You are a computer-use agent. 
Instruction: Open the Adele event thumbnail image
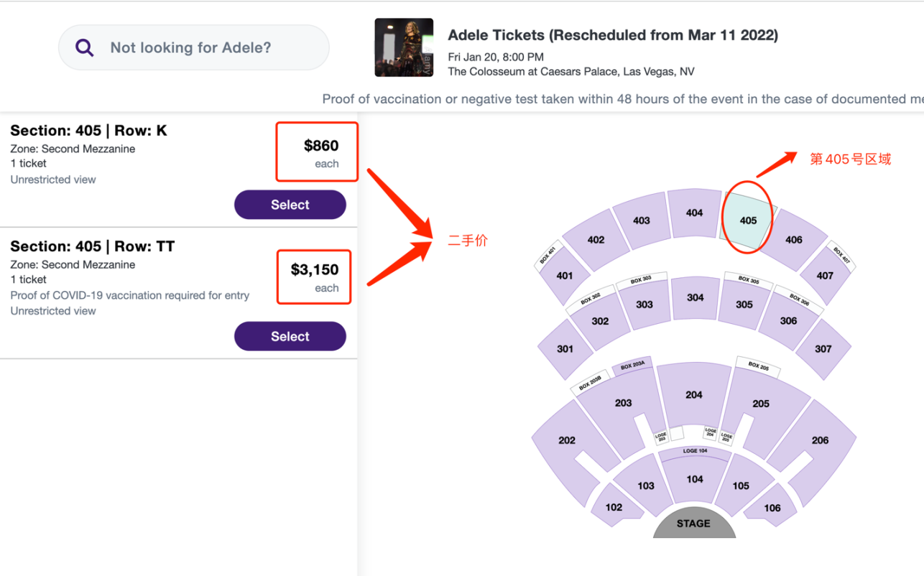coord(404,47)
